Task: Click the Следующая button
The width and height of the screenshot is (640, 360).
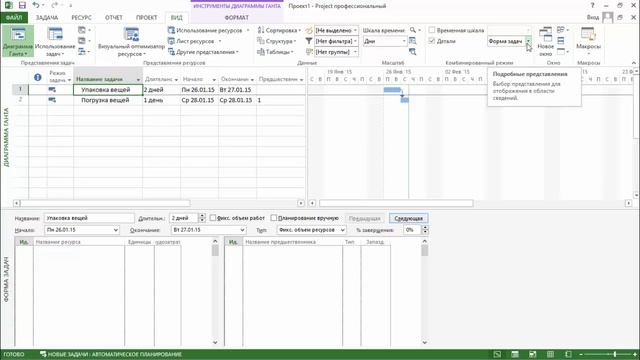Action: (409, 218)
